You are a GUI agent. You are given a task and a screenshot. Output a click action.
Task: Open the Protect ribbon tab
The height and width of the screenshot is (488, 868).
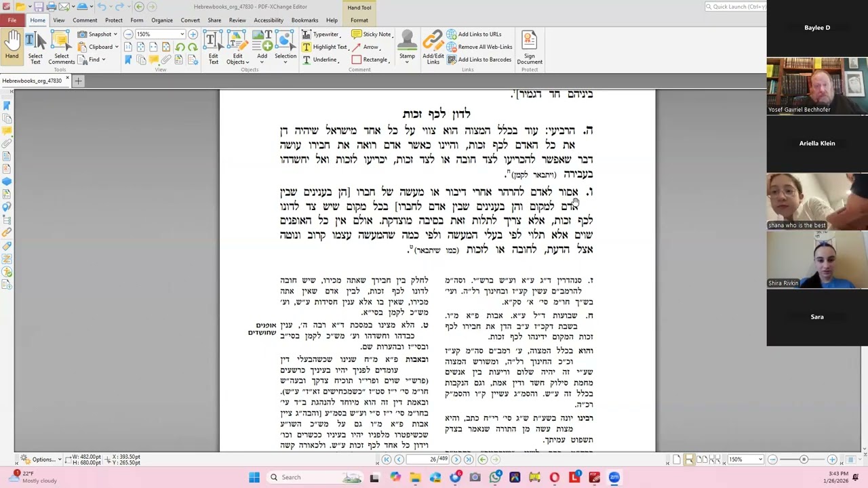114,20
